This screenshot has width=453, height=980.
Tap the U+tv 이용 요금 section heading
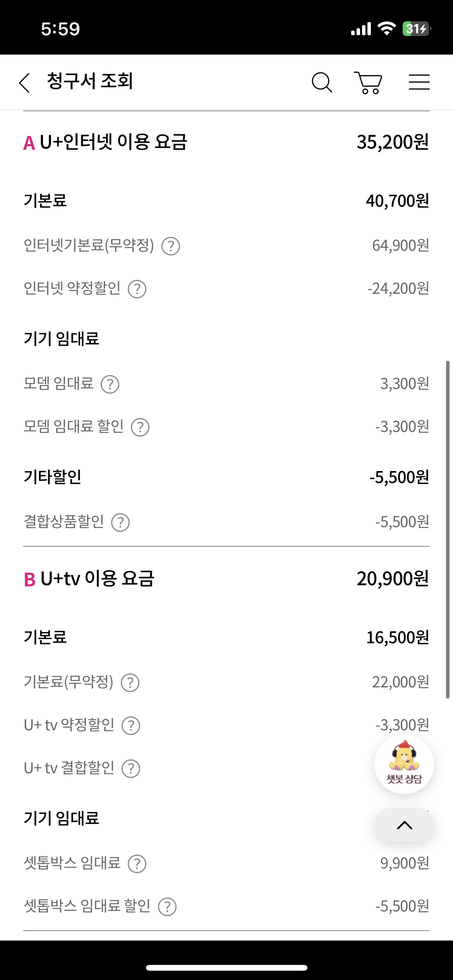click(x=97, y=579)
